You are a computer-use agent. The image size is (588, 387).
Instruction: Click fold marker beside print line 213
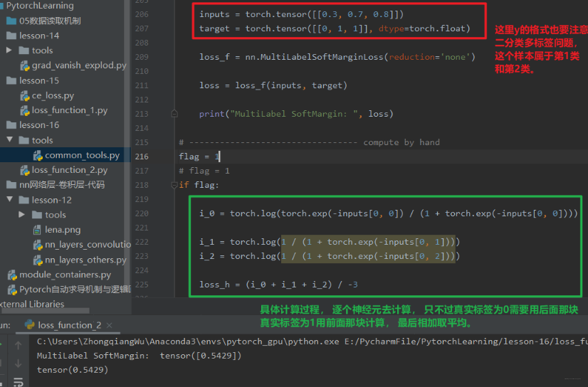click(174, 114)
